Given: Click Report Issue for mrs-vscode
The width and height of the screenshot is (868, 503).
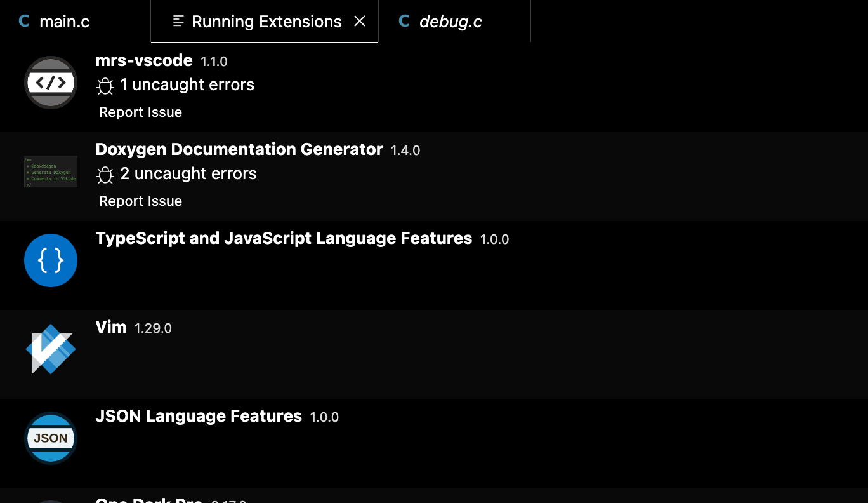Looking at the screenshot, I should [x=140, y=112].
